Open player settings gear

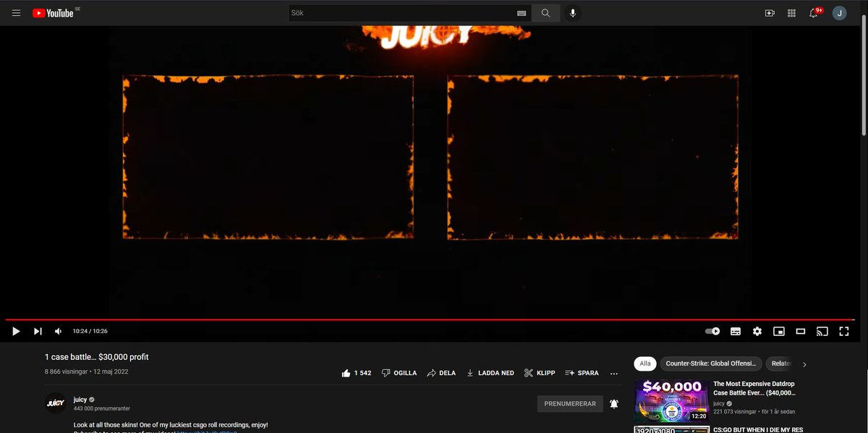[x=757, y=331]
